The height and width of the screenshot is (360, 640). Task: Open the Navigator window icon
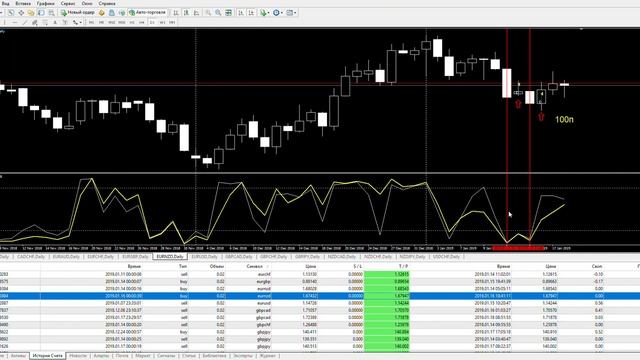pyautogui.click(x=31, y=13)
